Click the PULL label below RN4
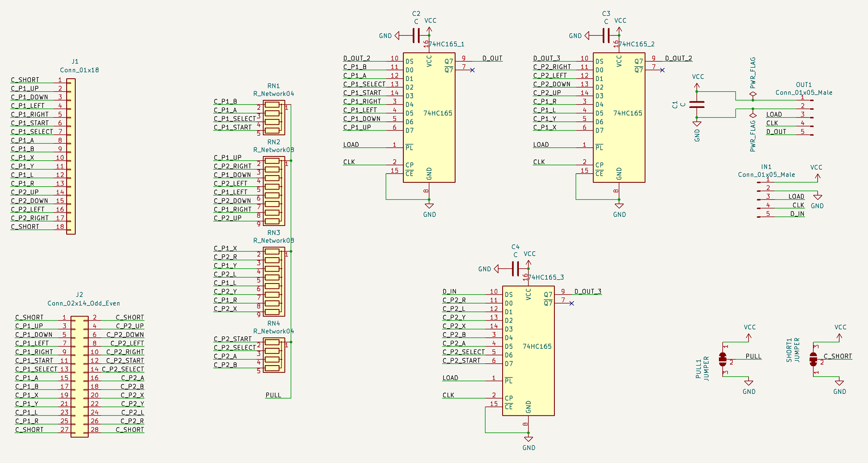Screen dimensions: 868x463 pyautogui.click(x=273, y=395)
